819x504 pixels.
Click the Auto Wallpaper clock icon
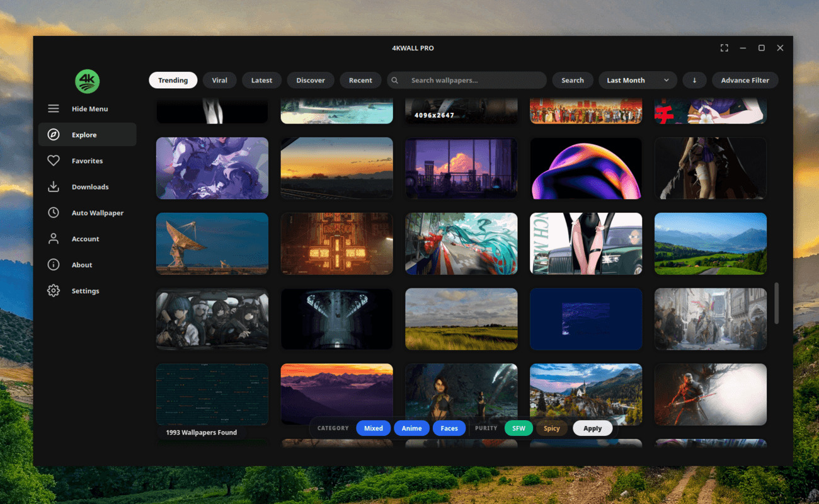coord(54,213)
